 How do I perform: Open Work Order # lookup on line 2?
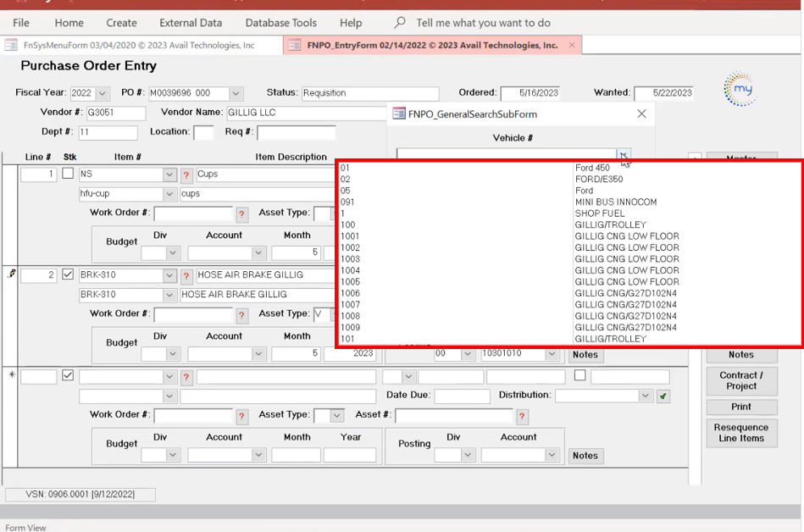pos(241,315)
